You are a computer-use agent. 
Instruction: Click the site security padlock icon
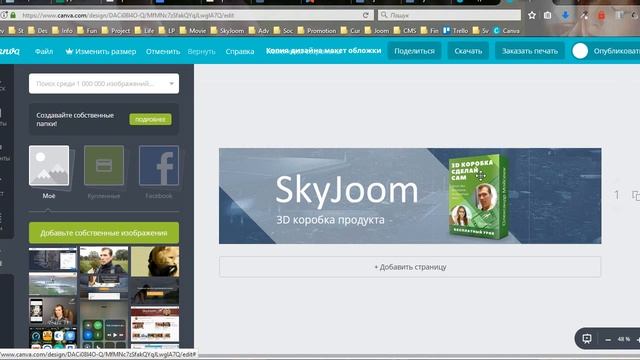pyautogui.click(x=13, y=15)
